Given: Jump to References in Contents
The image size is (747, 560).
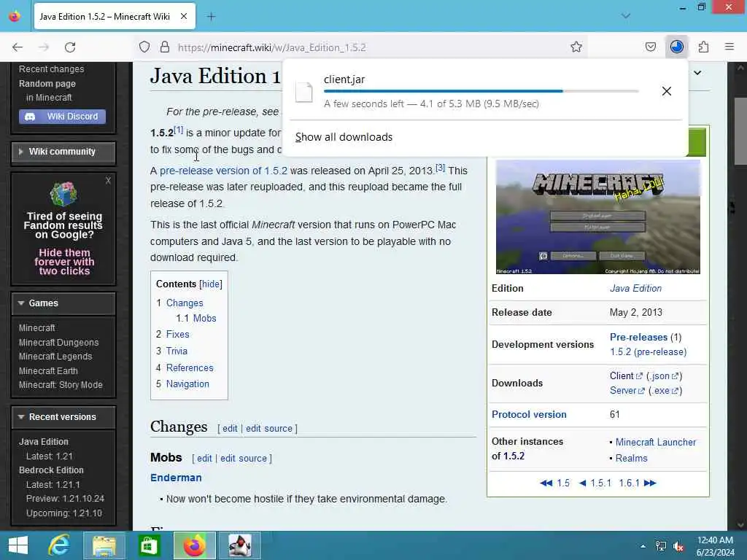Looking at the screenshot, I should click(190, 367).
